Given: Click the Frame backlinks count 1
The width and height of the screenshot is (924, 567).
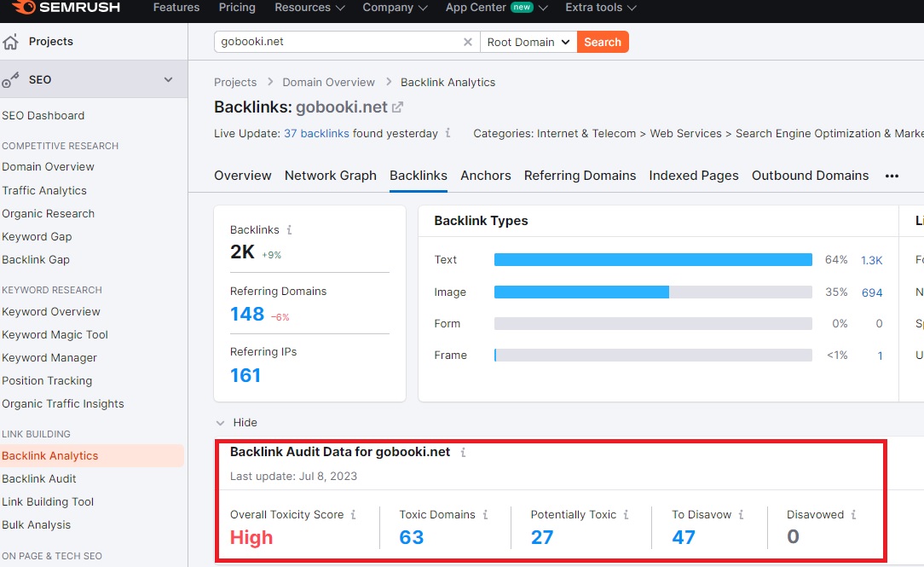Looking at the screenshot, I should [880, 356].
